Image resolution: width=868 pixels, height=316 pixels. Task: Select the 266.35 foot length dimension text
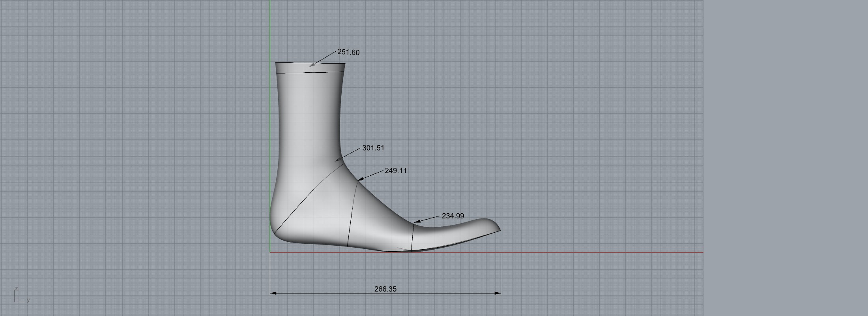tap(385, 289)
